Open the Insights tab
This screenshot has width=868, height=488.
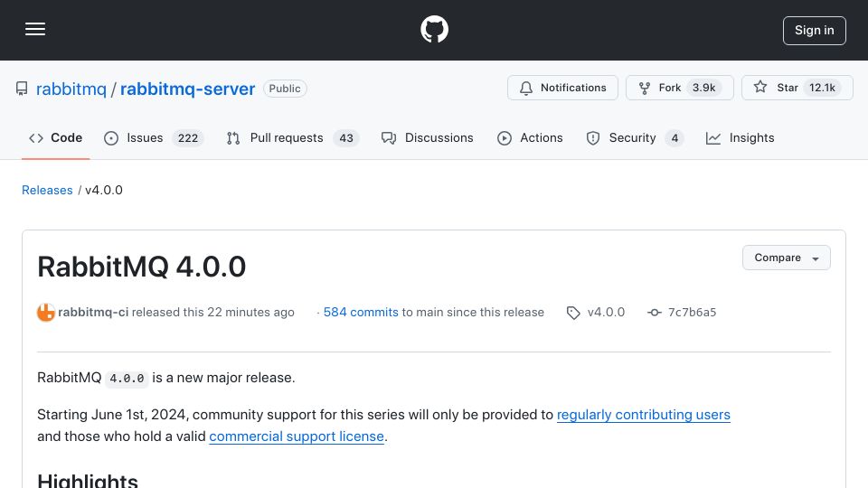coord(741,137)
